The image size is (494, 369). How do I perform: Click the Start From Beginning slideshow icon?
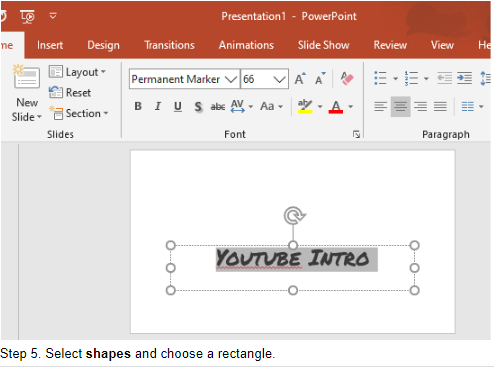click(27, 17)
